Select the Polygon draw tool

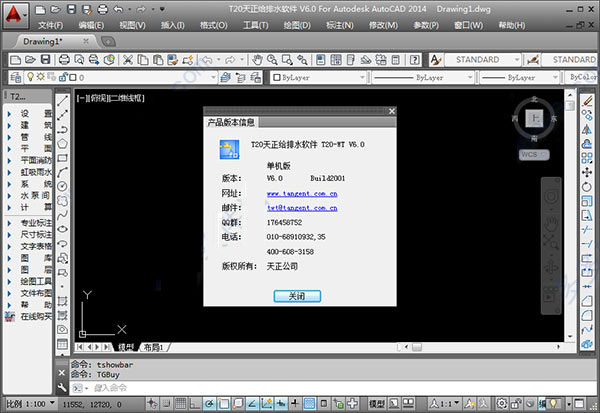[62, 144]
